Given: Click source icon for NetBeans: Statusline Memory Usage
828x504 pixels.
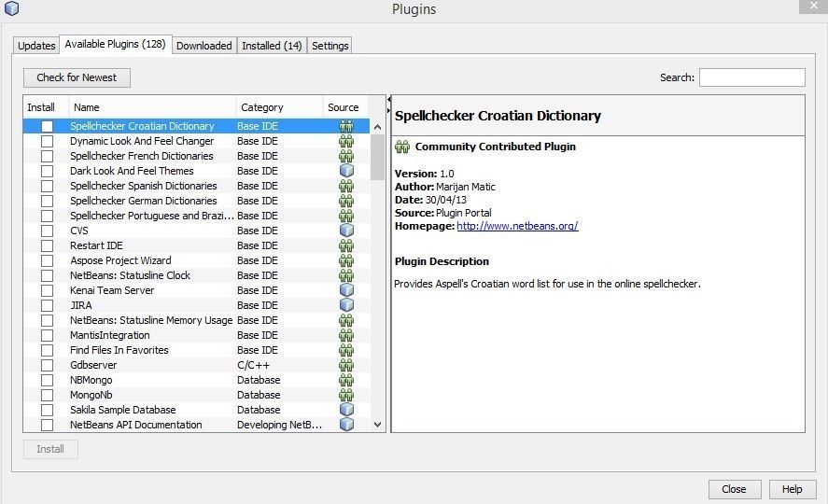Looking at the screenshot, I should tap(346, 320).
